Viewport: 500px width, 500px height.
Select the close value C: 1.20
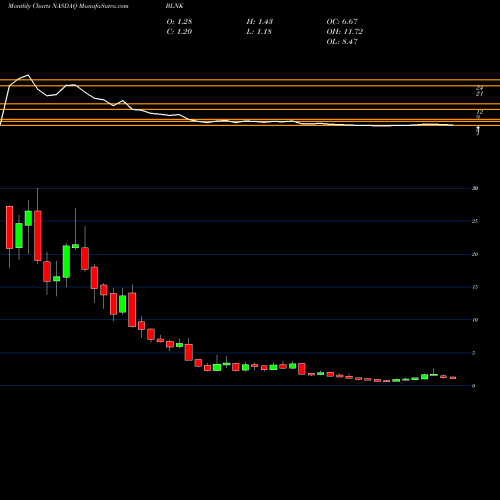click(x=179, y=31)
